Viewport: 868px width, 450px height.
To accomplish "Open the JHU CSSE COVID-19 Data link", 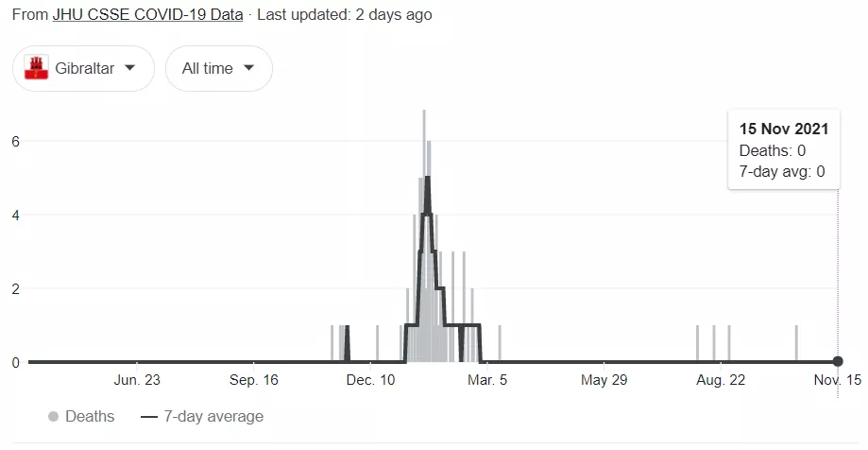I will pyautogui.click(x=147, y=15).
